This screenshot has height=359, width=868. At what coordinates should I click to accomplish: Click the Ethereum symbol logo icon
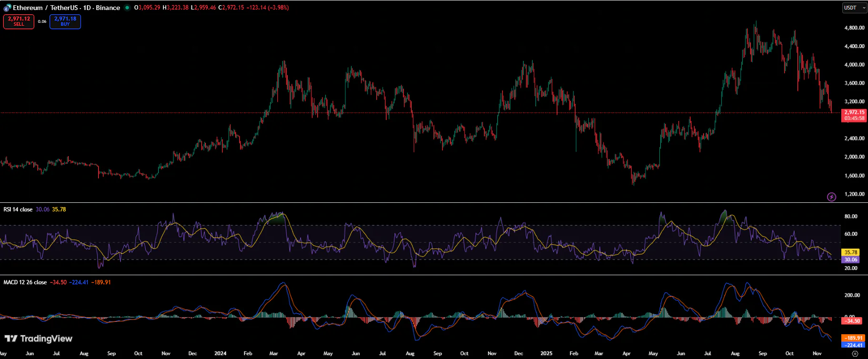coord(7,8)
